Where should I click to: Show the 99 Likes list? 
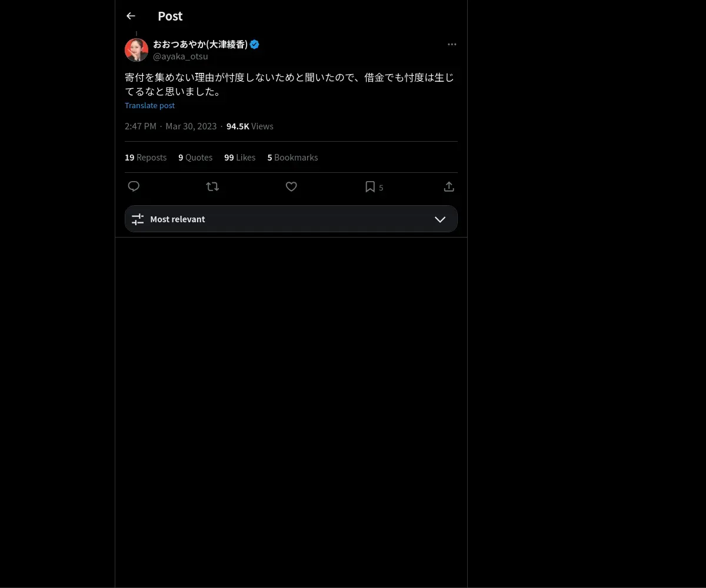pos(239,158)
